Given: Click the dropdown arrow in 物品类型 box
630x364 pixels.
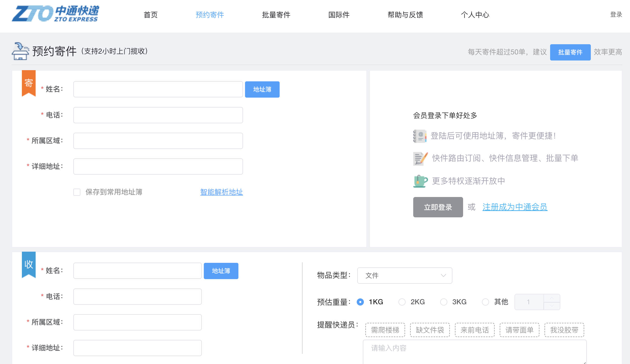Looking at the screenshot, I should click(x=443, y=276).
